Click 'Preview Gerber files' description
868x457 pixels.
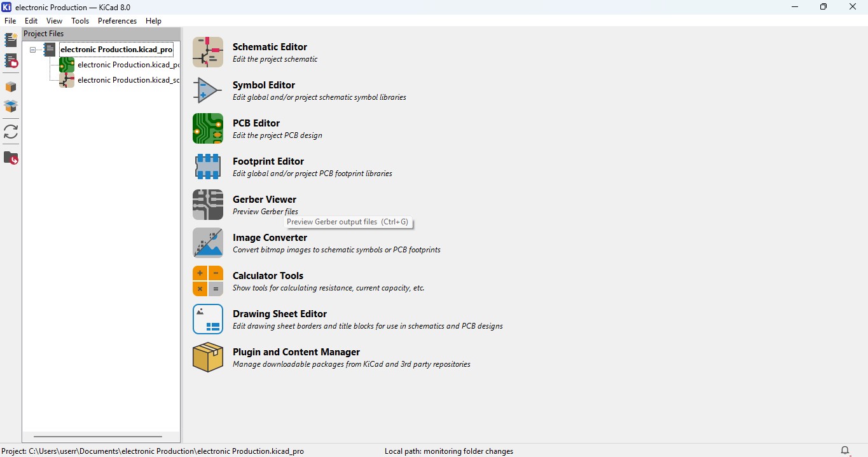(x=265, y=212)
